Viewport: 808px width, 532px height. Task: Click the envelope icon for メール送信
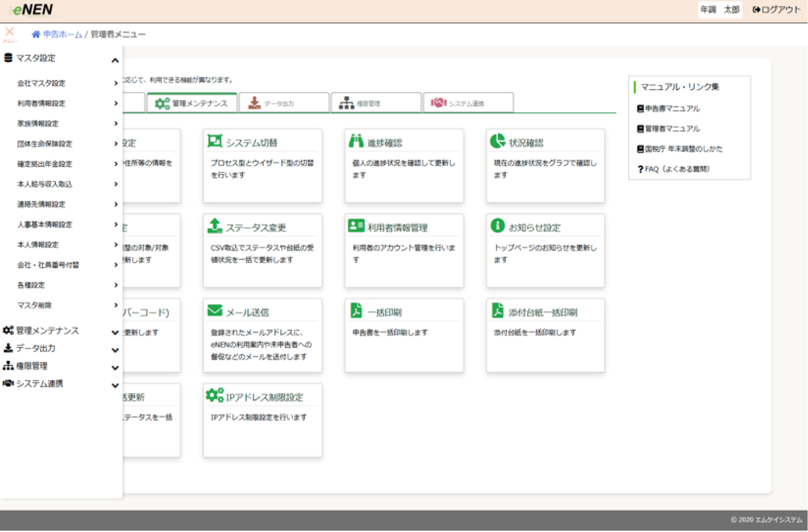pos(215,311)
